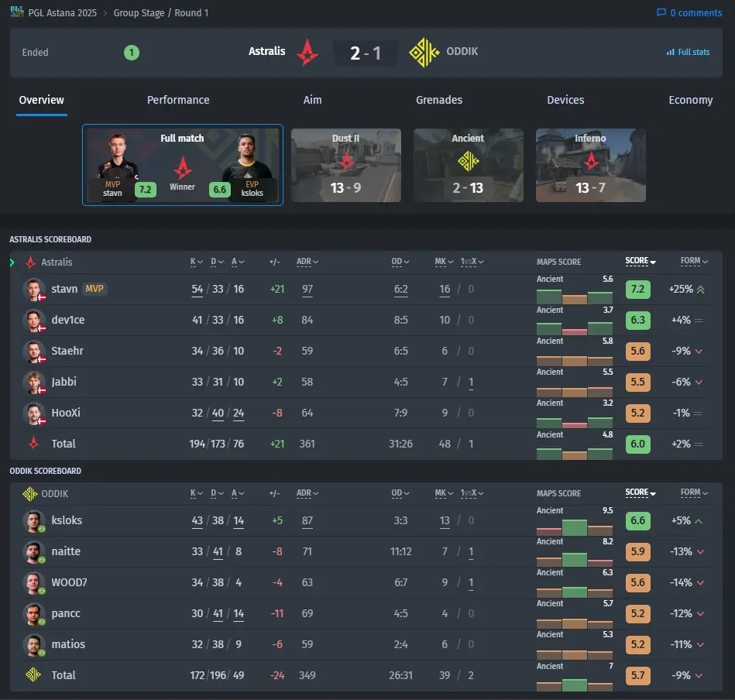735x700 pixels.
Task: Switch to the Grenades tab
Action: pyautogui.click(x=438, y=100)
